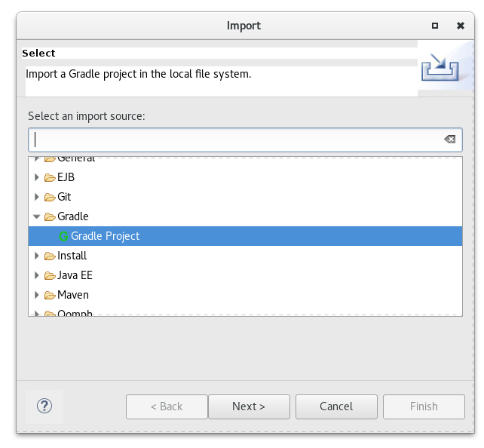
Task: Click the help question mark icon
Action: (x=44, y=406)
